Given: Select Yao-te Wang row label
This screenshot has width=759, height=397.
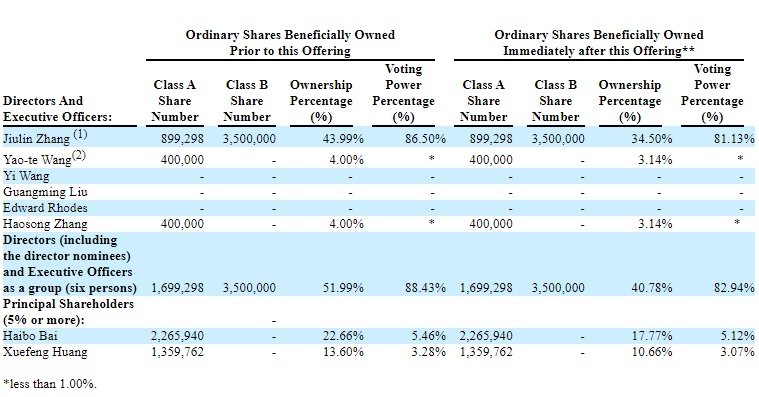Looking at the screenshot, I should (x=44, y=158).
